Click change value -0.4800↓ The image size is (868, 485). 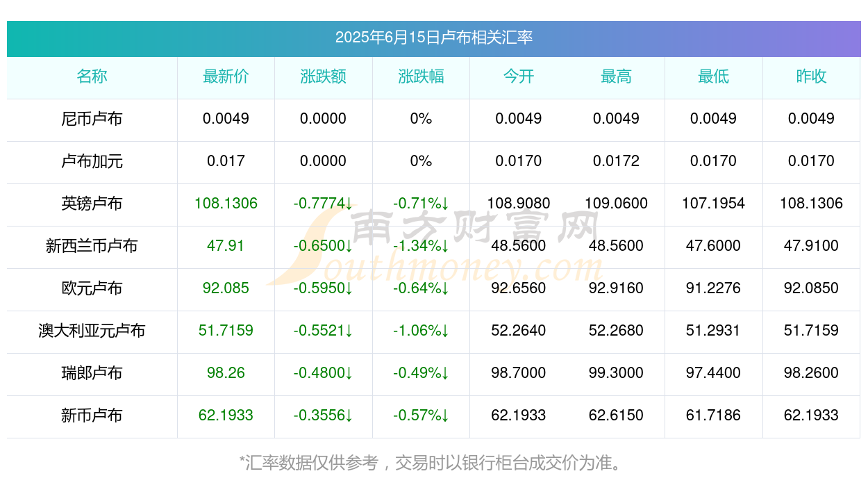[323, 373]
